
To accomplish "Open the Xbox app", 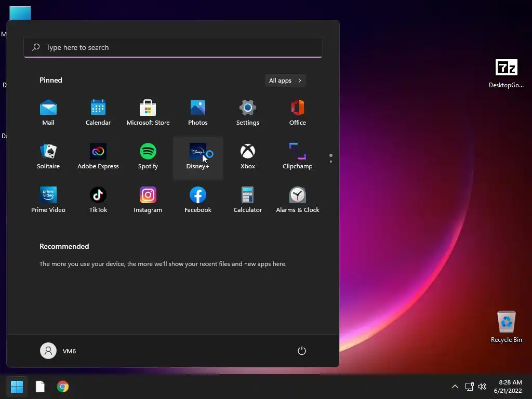I will tap(248, 157).
